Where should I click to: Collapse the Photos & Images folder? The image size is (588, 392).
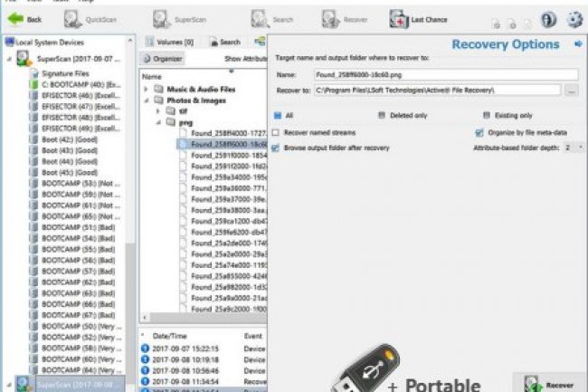tap(147, 100)
